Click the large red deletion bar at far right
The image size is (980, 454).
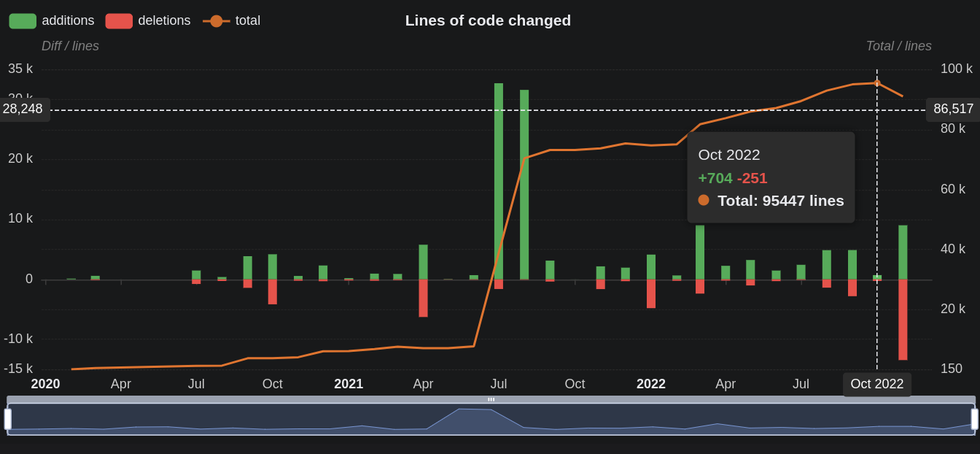[903, 321]
